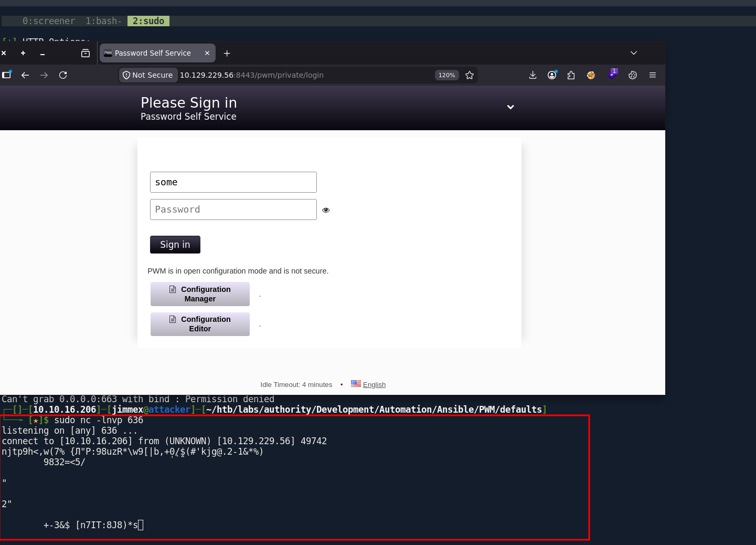Image resolution: width=756 pixels, height=545 pixels.
Task: Switch to tmux window 1:bash
Action: pyautogui.click(x=103, y=21)
